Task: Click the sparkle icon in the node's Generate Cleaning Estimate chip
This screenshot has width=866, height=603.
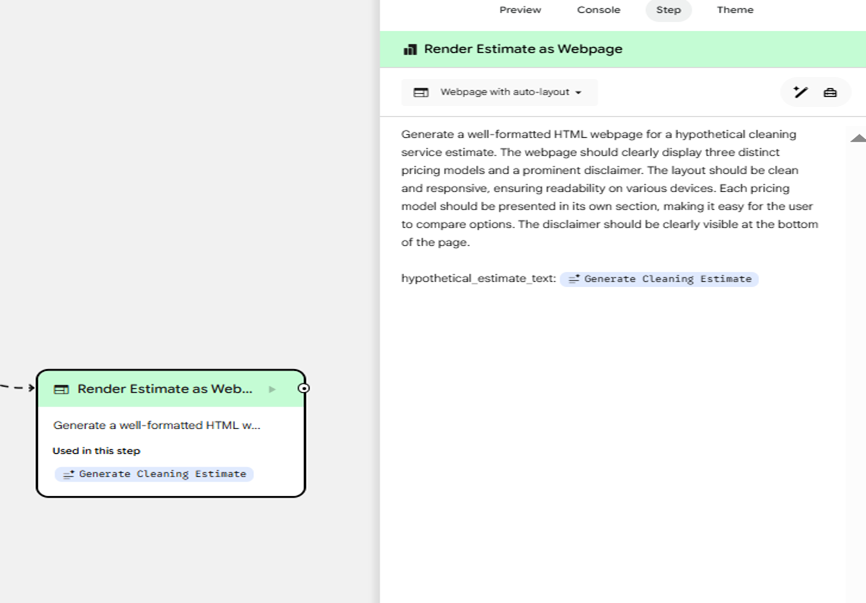Action: click(x=68, y=474)
